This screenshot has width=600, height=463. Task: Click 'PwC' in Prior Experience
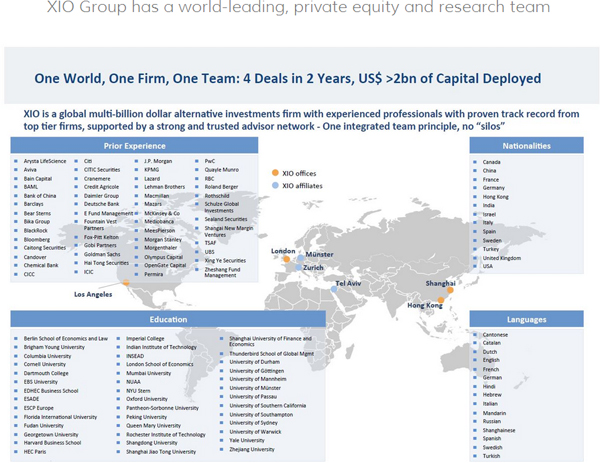click(210, 161)
